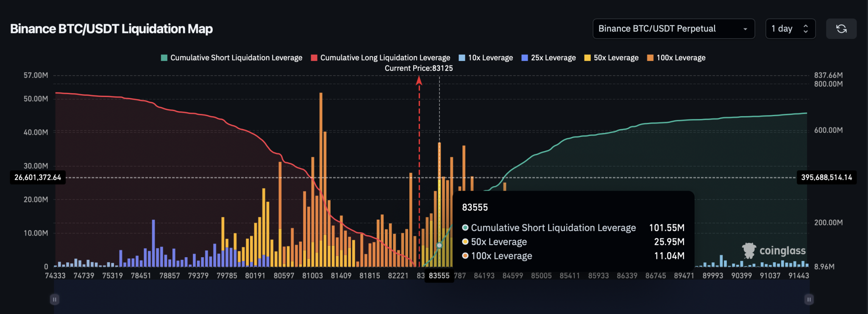Click the tooltip 50x Leverage value 25.95M
Viewport: 868px width, 314px height.
(x=669, y=242)
